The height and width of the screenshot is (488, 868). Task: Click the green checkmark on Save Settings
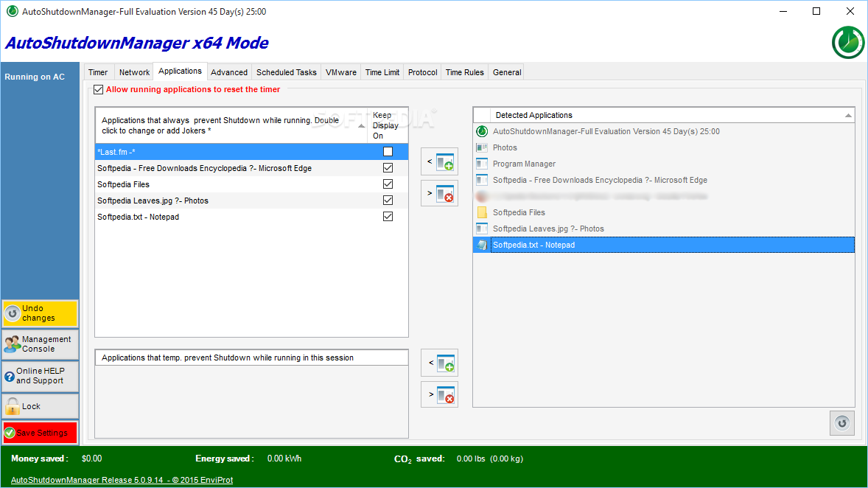[x=10, y=433]
